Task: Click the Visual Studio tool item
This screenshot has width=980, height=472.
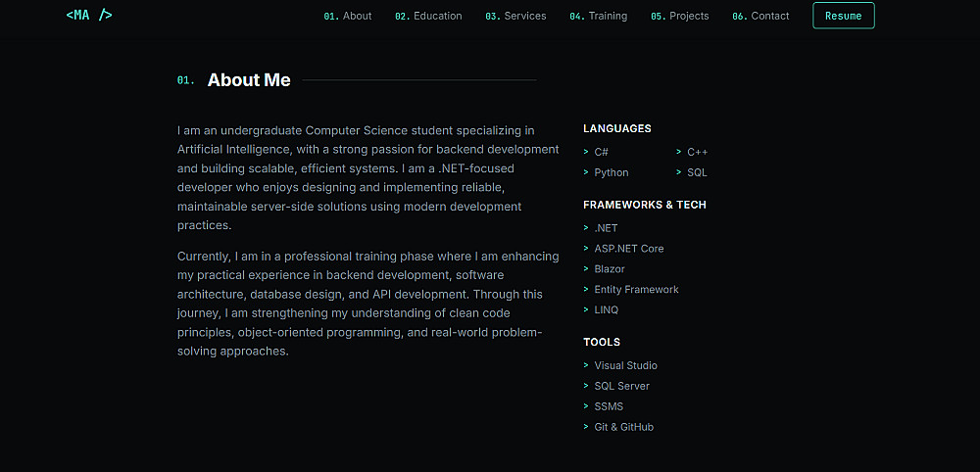Action: [625, 365]
